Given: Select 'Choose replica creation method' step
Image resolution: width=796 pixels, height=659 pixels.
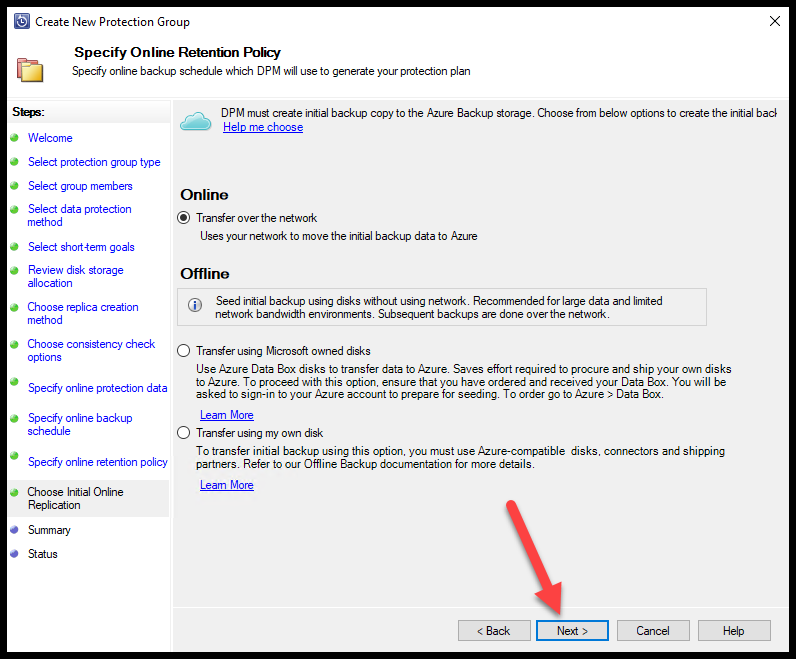Looking at the screenshot, I should [82, 313].
